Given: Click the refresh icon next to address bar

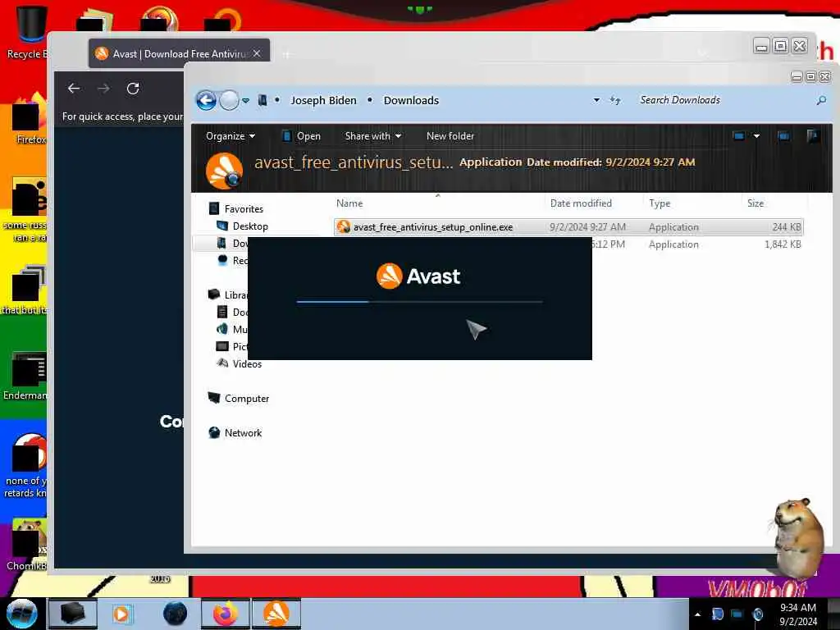Looking at the screenshot, I should click(615, 100).
